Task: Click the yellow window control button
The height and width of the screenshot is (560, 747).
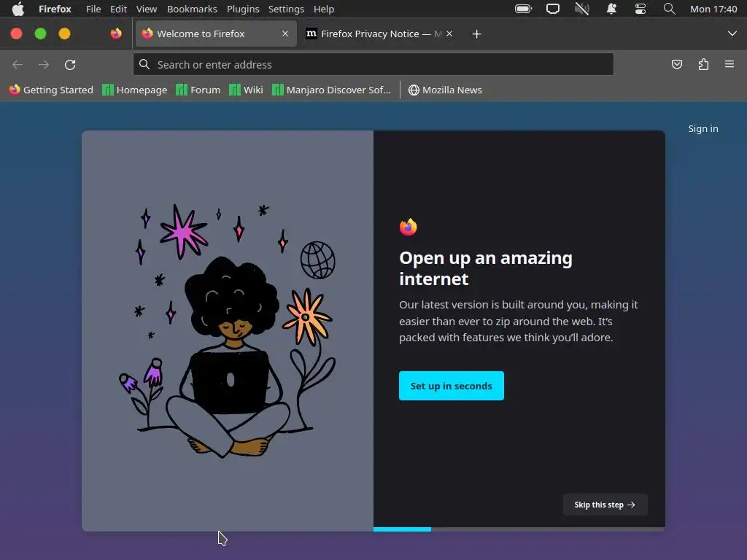Action: [64, 34]
